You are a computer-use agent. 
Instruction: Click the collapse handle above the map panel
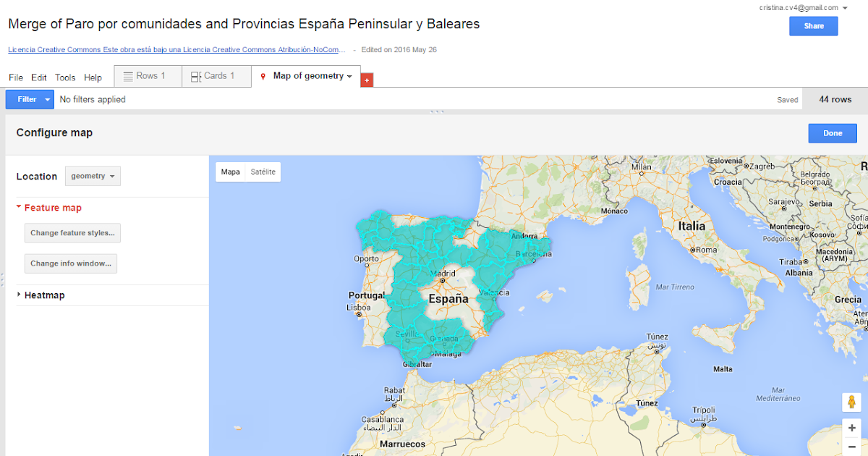tap(437, 111)
